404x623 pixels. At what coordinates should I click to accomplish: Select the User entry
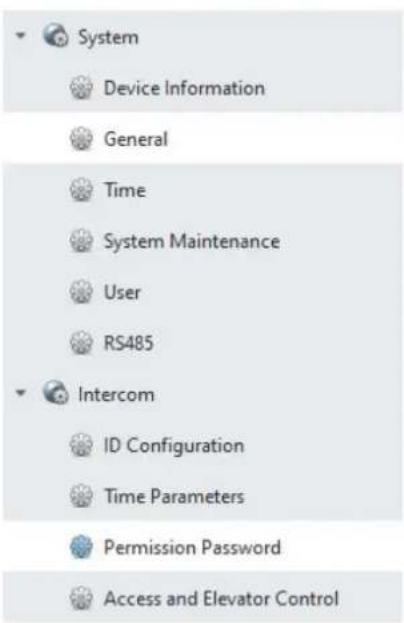coord(202,292)
